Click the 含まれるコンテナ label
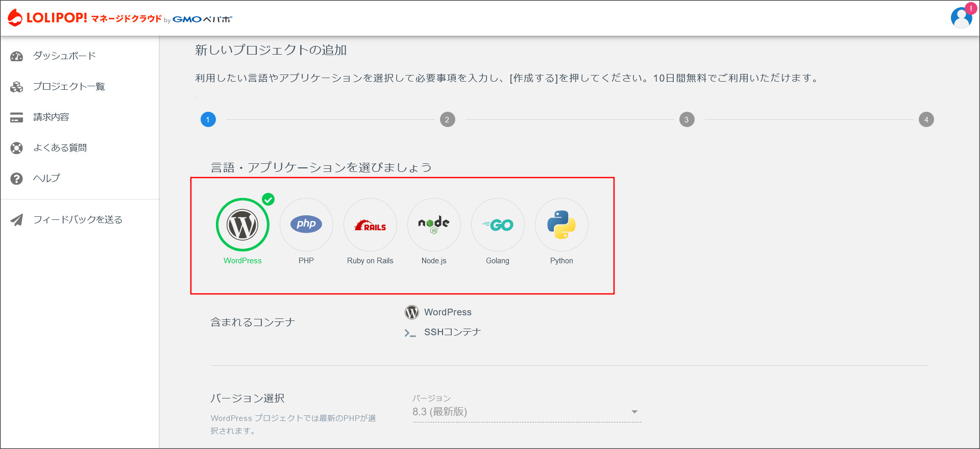980x449 pixels. tap(253, 322)
